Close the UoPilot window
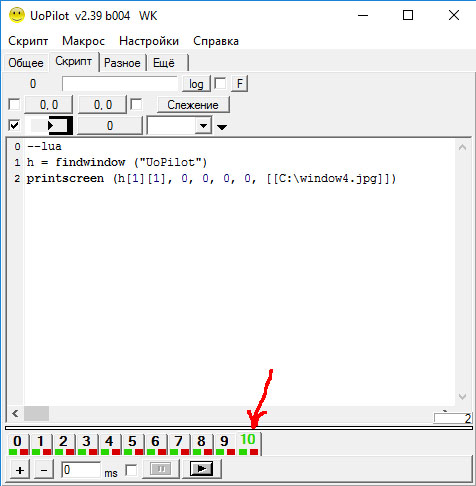The width and height of the screenshot is (476, 486). tap(454, 15)
